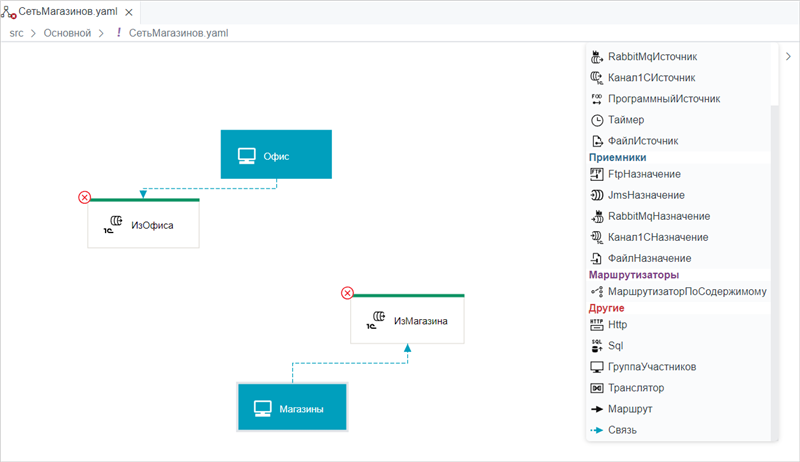Click the Маршрут label
The width and height of the screenshot is (800, 462).
click(x=630, y=409)
